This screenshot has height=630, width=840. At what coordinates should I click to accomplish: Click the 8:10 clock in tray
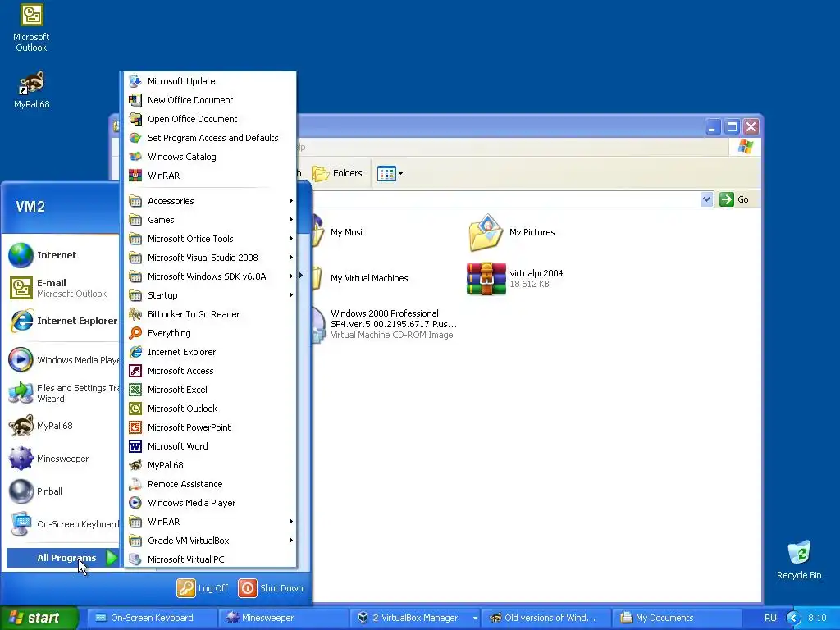tap(817, 618)
